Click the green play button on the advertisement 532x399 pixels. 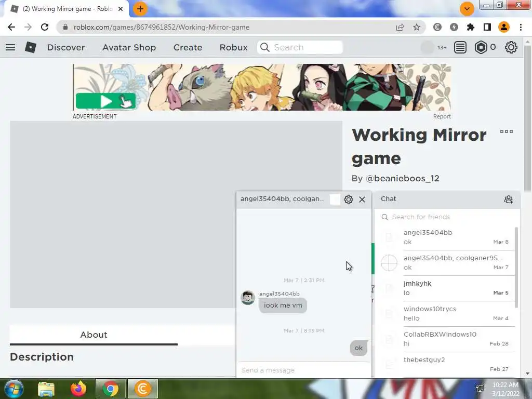tap(105, 101)
